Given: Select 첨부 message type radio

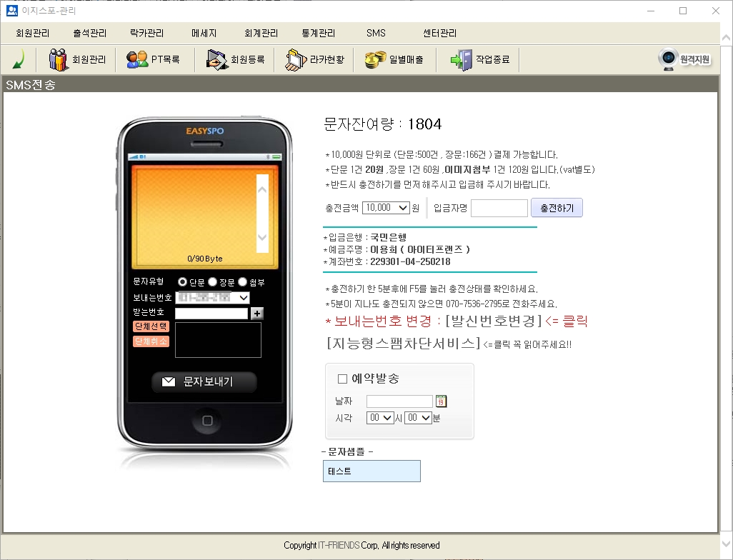Looking at the screenshot, I should pyautogui.click(x=243, y=282).
